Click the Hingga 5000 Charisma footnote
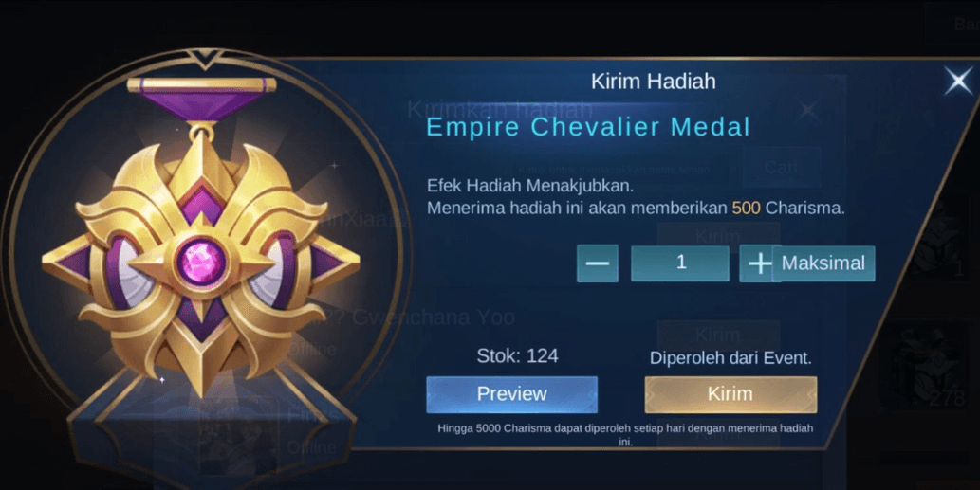 [625, 434]
